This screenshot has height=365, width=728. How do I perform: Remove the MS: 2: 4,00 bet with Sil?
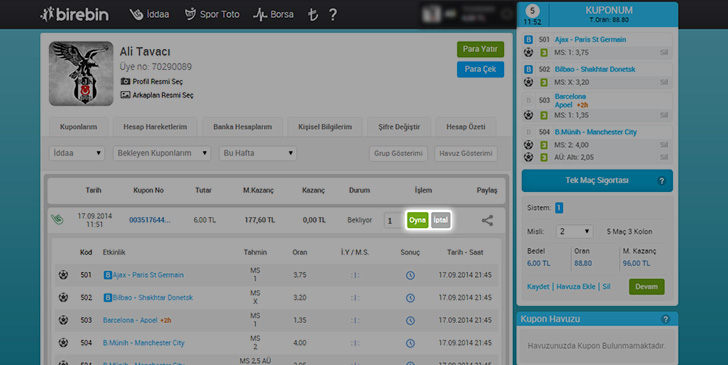[664, 145]
